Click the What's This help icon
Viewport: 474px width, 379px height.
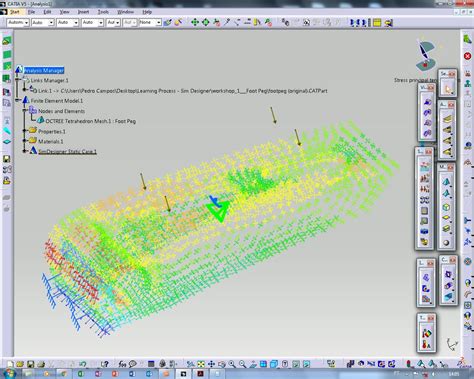(x=105, y=364)
